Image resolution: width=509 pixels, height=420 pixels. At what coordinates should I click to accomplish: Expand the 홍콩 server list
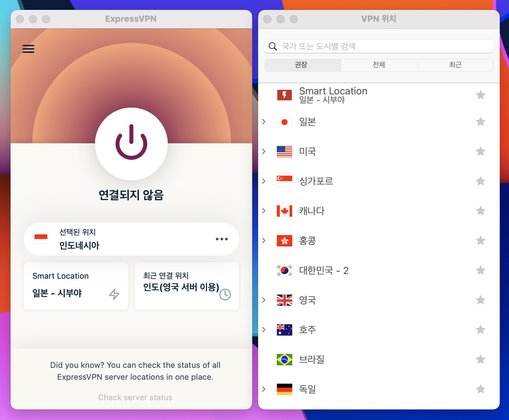pos(264,240)
